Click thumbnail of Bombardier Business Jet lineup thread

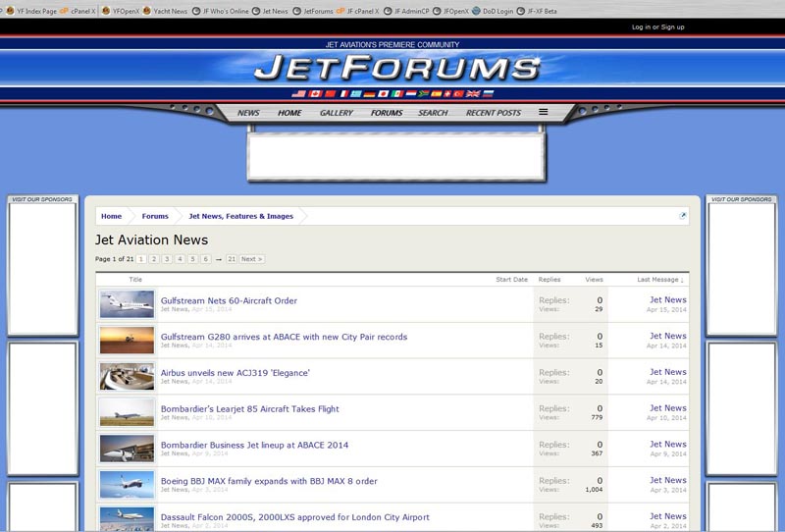pos(127,449)
